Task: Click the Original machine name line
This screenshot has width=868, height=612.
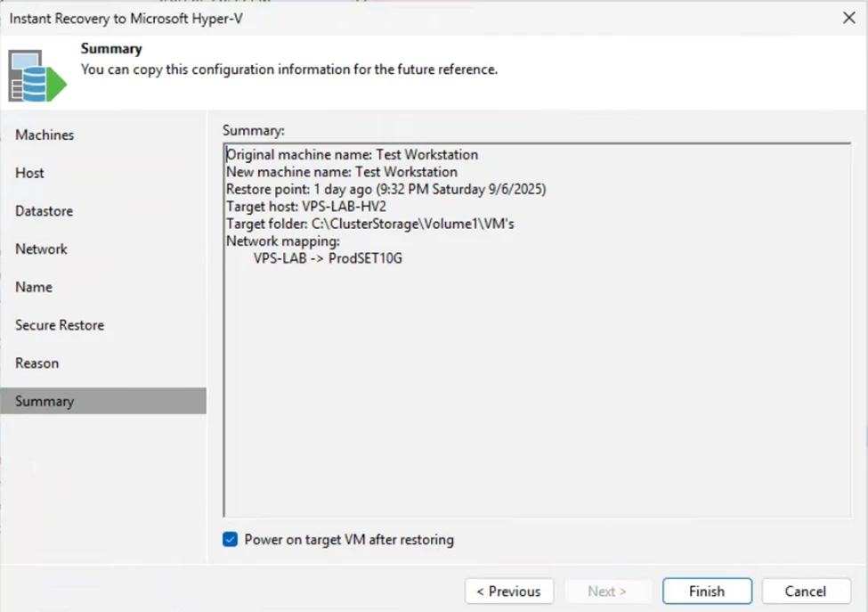Action: click(352, 154)
